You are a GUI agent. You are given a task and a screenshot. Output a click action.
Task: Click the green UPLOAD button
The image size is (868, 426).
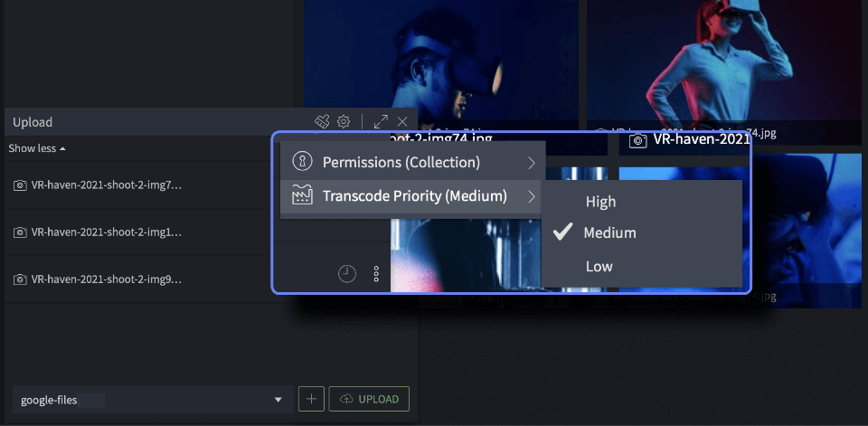coord(369,399)
